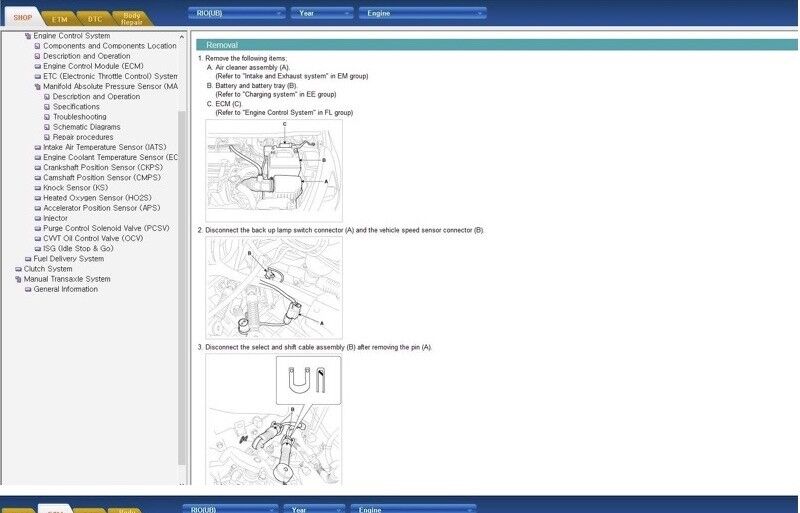Click the air cleaner assembly diagram image
This screenshot has height=513, width=800.
[x=273, y=170]
